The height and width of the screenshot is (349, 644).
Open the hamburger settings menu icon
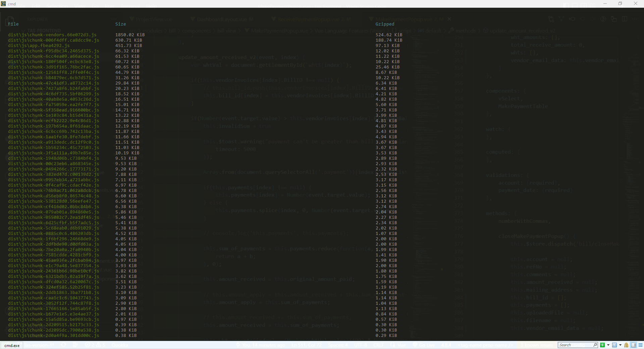(x=640, y=345)
